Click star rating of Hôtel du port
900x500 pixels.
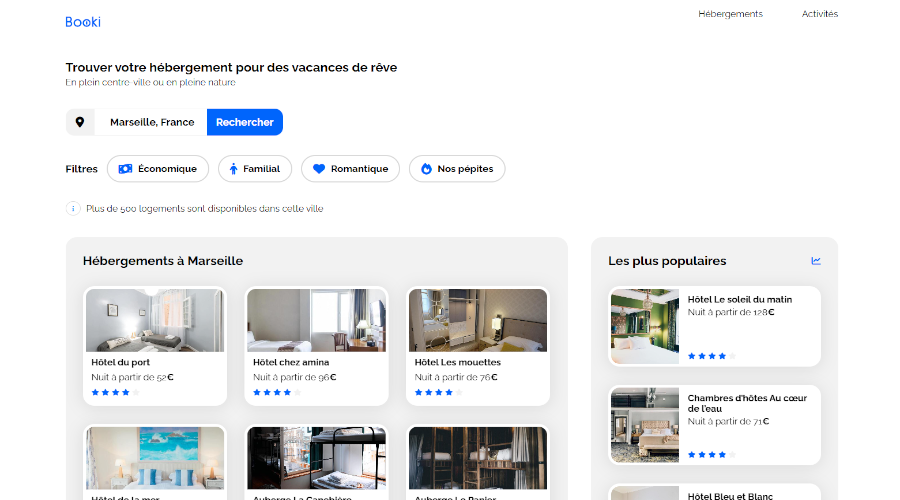pyautogui.click(x=115, y=393)
